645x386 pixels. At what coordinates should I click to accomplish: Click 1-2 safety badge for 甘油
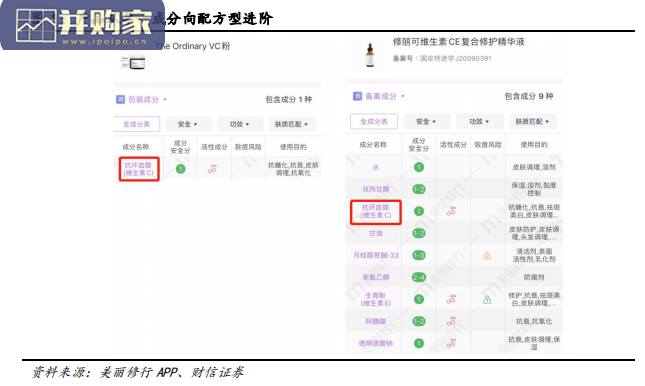click(x=419, y=233)
